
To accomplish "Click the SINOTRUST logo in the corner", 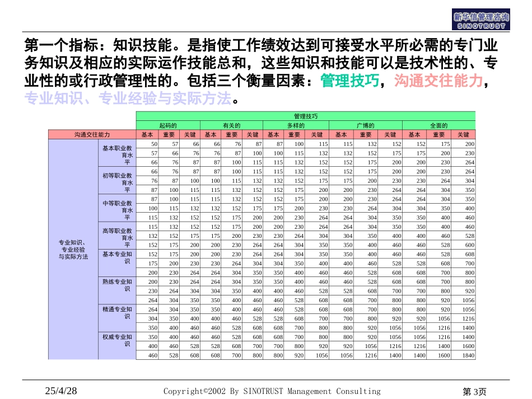I will point(481,20).
